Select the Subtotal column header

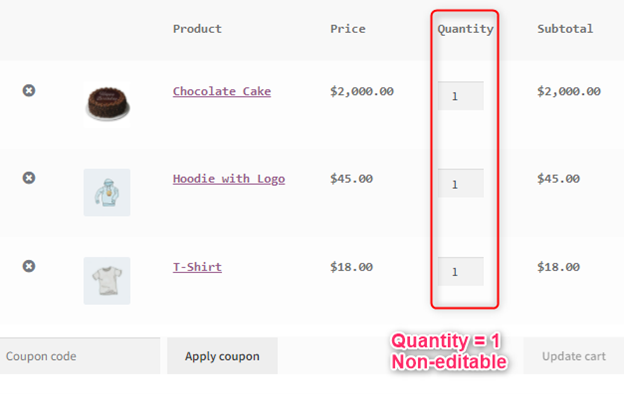(x=565, y=29)
